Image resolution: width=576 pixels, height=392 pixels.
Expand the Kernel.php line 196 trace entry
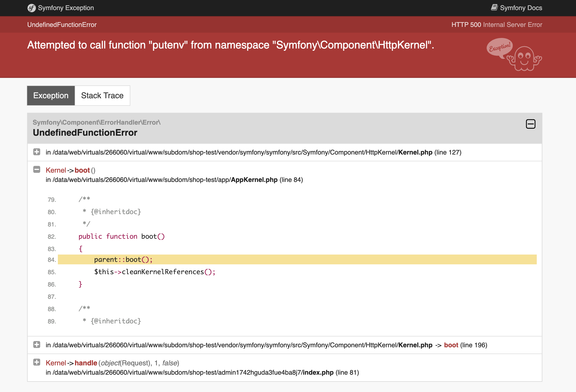[37, 345]
